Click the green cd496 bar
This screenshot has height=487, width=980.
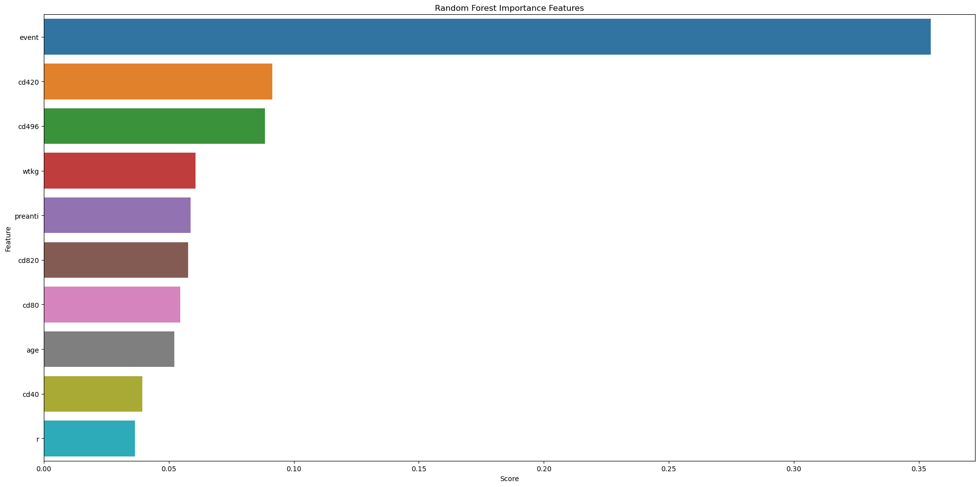click(155, 126)
